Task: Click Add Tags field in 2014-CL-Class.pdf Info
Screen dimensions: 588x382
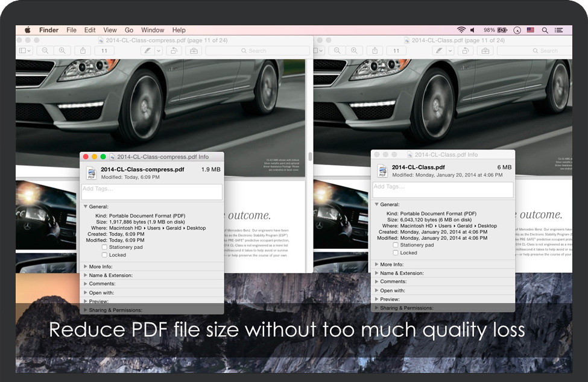Action: click(x=443, y=189)
